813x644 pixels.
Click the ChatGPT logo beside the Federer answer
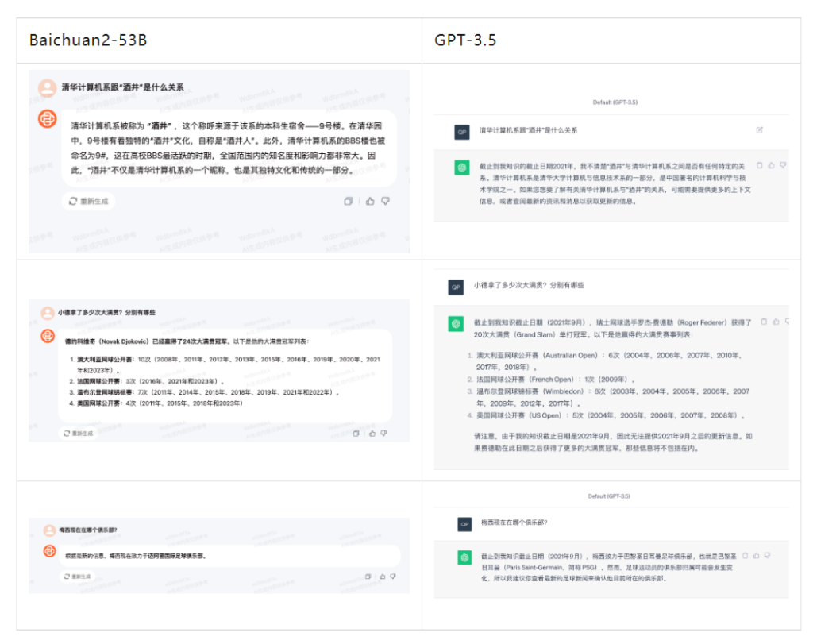(x=456, y=324)
